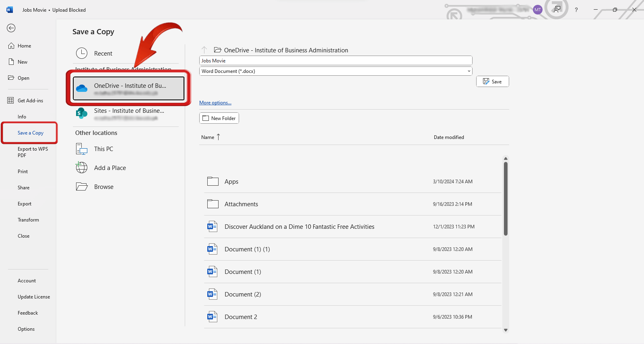This screenshot has width=644, height=344.
Task: Click Word icon beside Discover Auckland document
Action: (212, 226)
